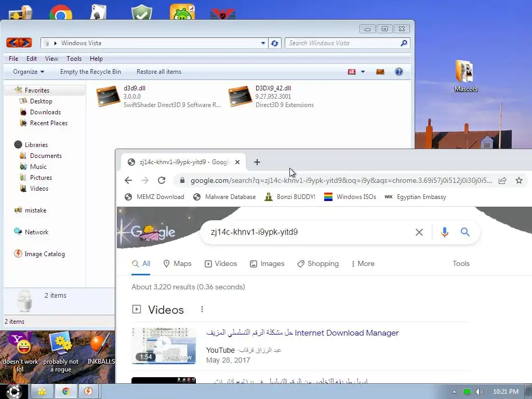Open the Start menu orb

tap(13, 391)
